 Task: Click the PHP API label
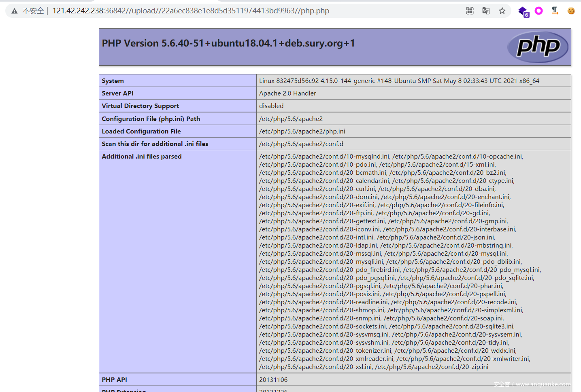coord(114,380)
